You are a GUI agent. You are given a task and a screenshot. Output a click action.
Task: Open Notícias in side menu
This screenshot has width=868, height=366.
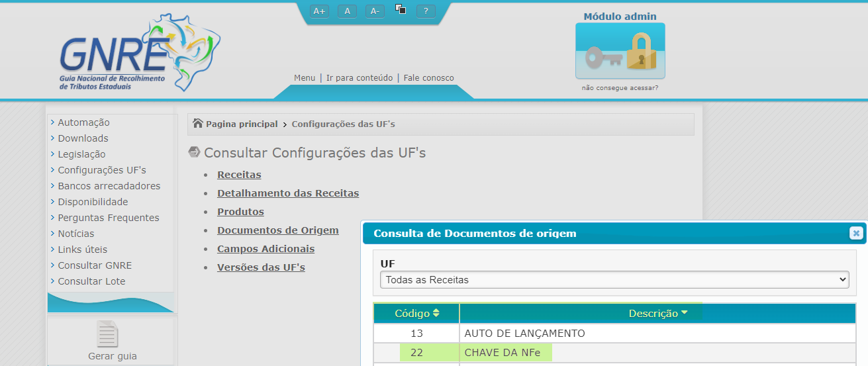click(75, 234)
